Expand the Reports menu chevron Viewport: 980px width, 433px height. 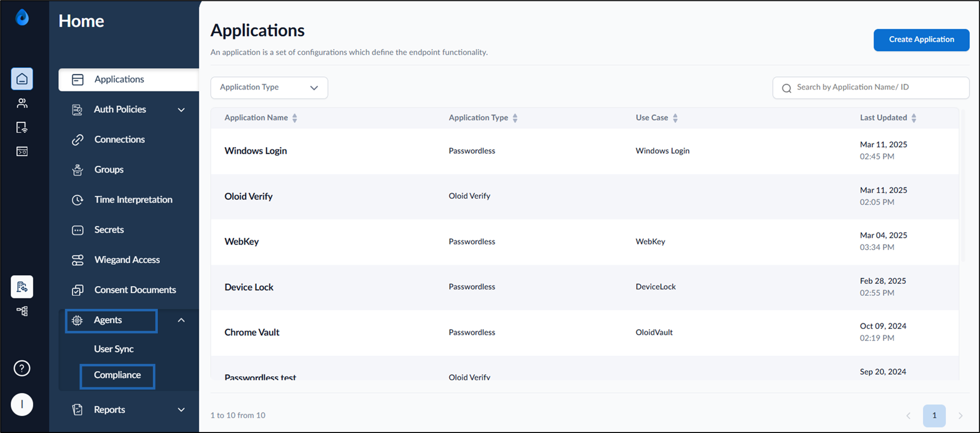click(x=181, y=410)
